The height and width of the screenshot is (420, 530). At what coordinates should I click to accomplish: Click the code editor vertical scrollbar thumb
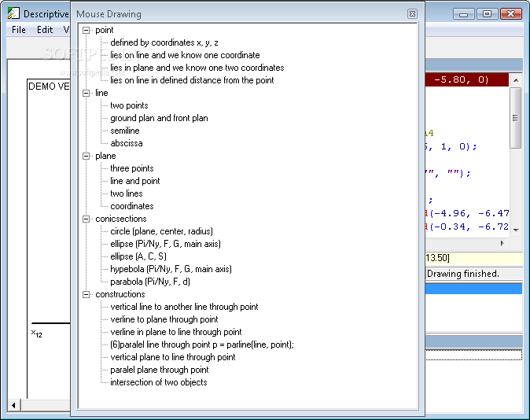516,118
